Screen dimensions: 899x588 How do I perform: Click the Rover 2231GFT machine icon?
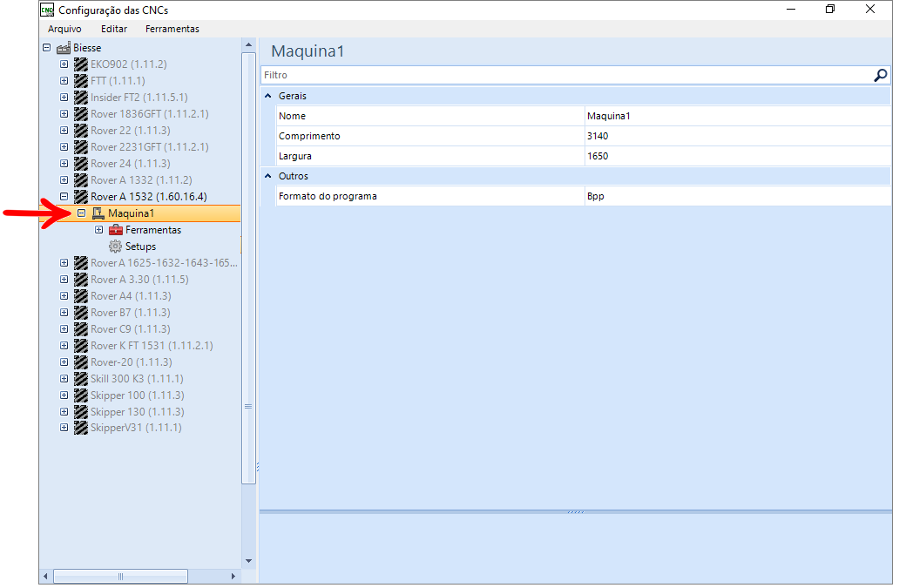81,147
